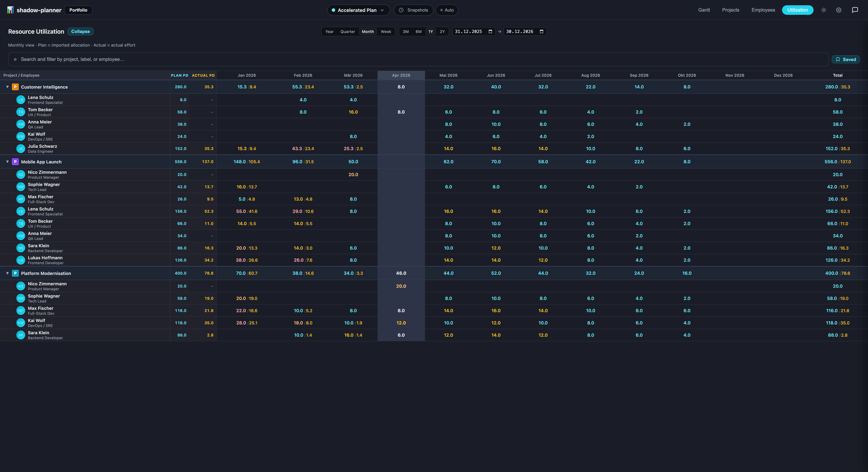The width and height of the screenshot is (868, 472).
Task: Click the shadow-planner logo icon
Action: point(10,10)
